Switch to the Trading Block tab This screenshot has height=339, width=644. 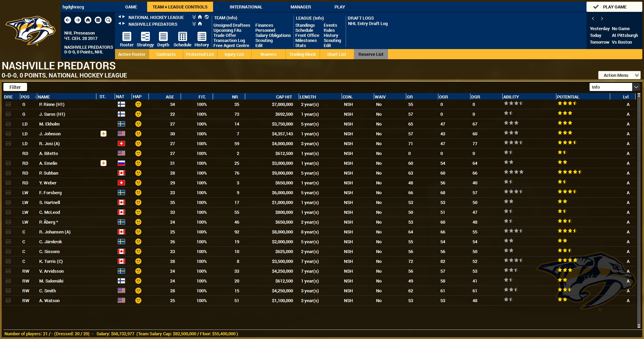[x=302, y=54]
